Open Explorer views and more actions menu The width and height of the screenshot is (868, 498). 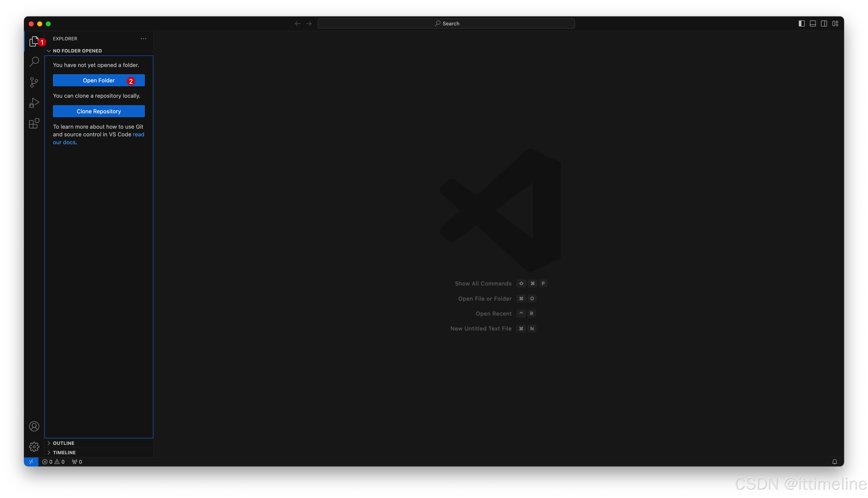coord(143,39)
